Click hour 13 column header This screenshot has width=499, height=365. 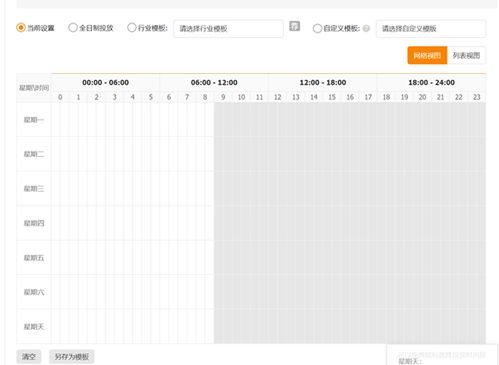[296, 97]
